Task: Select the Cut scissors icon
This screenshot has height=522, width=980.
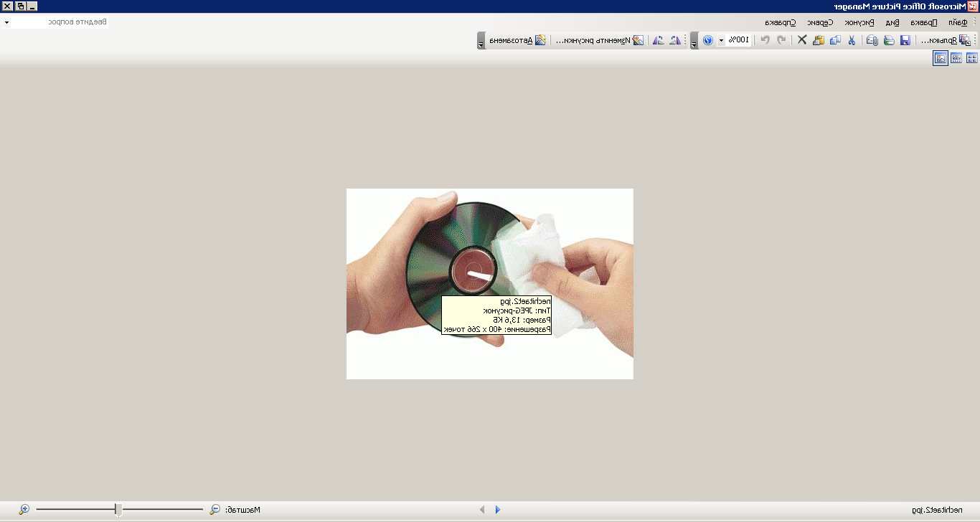Action: (852, 40)
